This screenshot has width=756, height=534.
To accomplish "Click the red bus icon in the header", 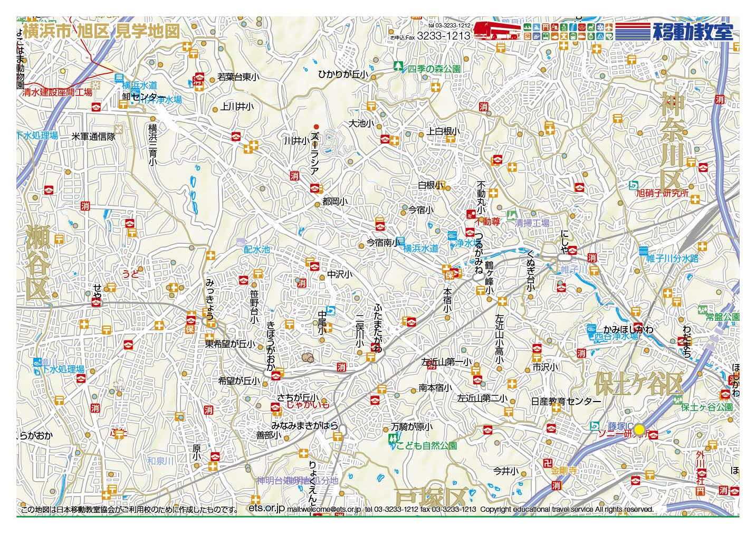I will [x=497, y=31].
